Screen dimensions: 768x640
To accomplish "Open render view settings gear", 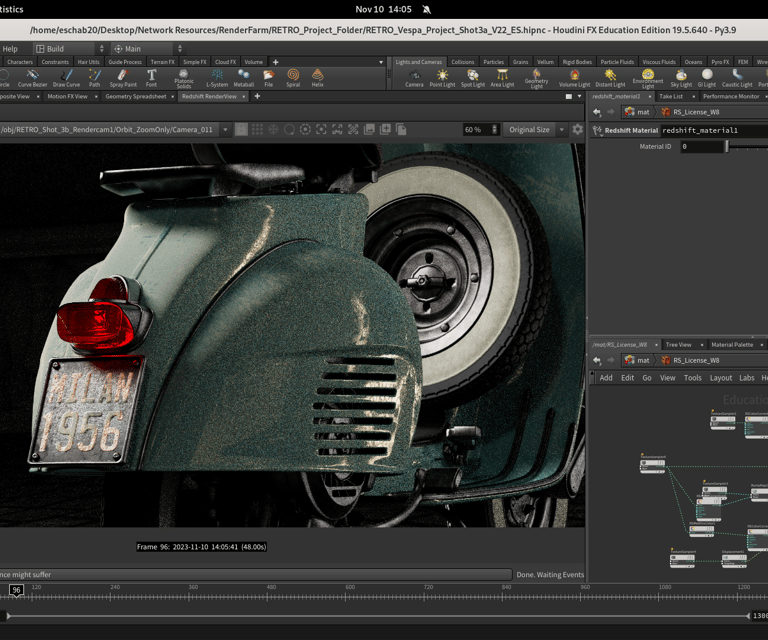I will coord(577,129).
